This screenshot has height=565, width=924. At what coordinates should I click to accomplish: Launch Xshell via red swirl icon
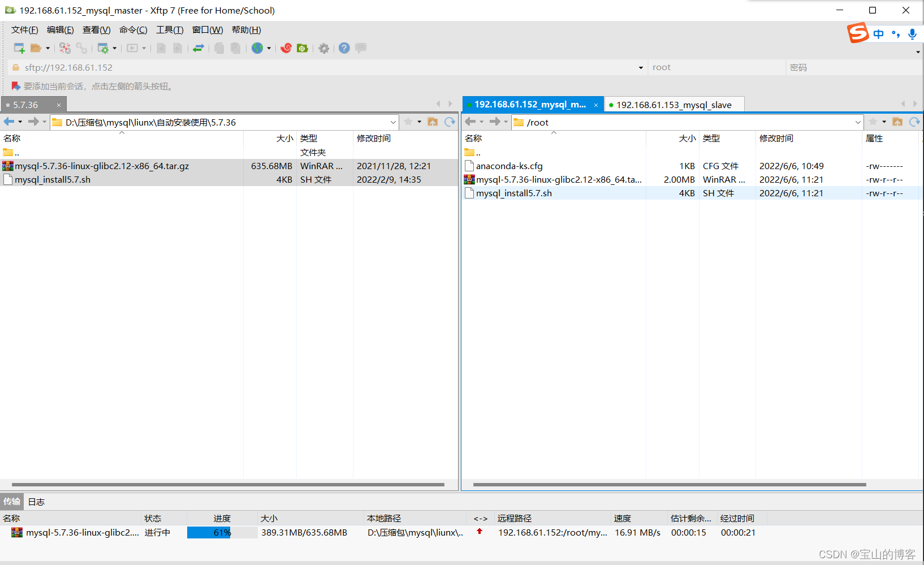point(286,48)
